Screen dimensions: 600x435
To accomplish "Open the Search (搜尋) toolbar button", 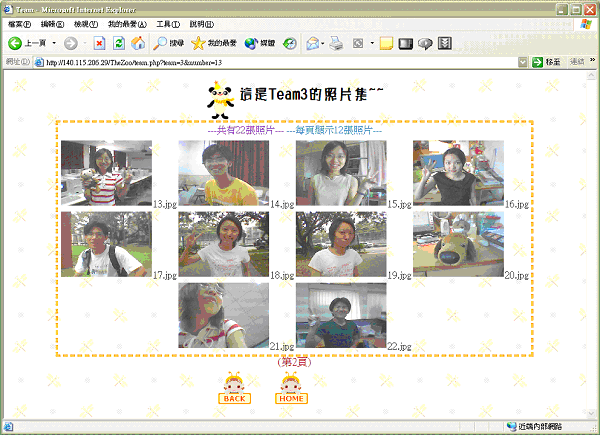I will (x=168, y=44).
